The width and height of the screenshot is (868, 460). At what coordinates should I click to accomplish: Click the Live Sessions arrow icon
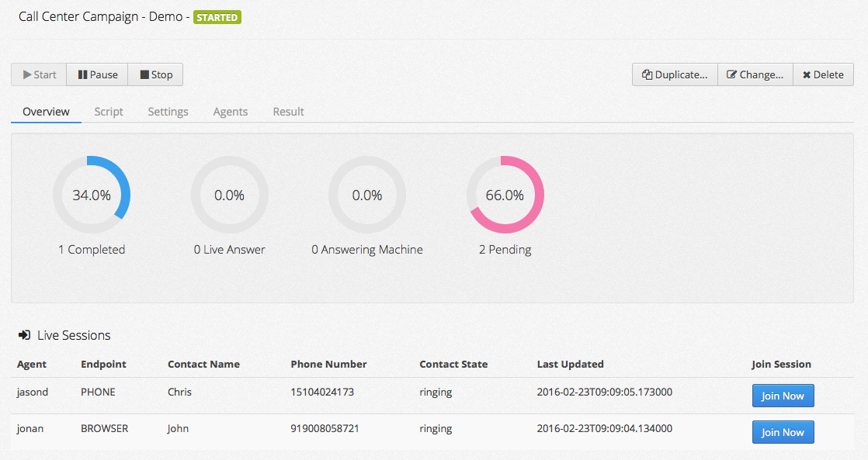24,336
